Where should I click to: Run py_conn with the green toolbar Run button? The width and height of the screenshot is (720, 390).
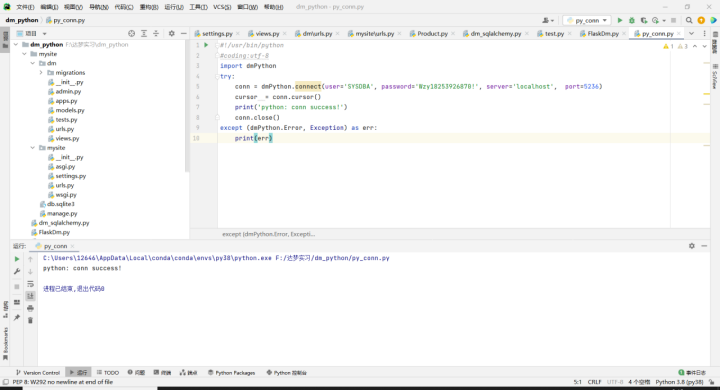[x=619, y=20]
